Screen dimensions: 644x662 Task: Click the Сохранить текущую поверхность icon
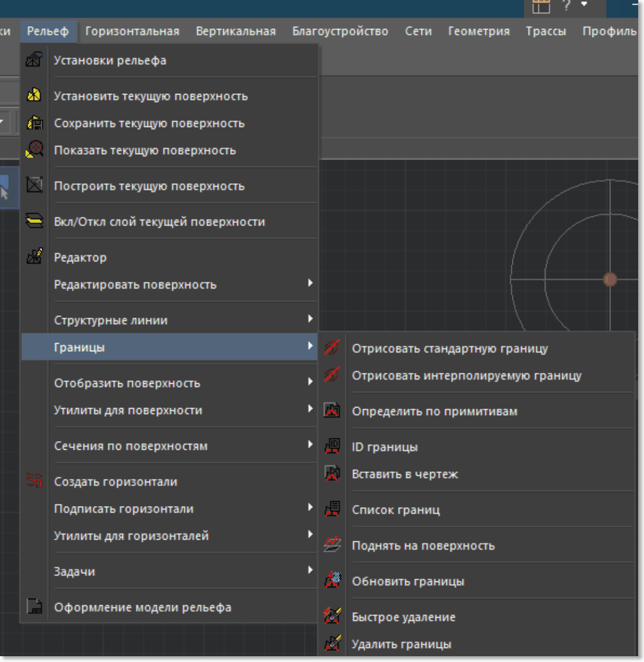[34, 123]
